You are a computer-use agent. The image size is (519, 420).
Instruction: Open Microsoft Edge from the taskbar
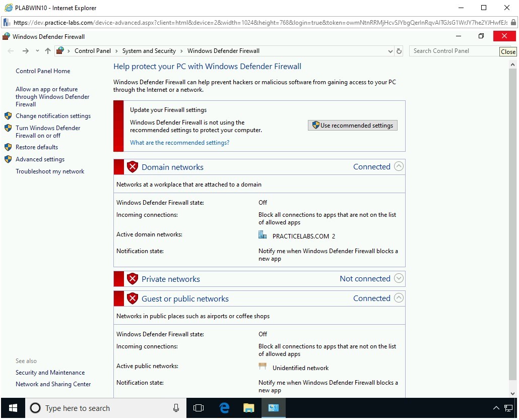tap(224, 408)
